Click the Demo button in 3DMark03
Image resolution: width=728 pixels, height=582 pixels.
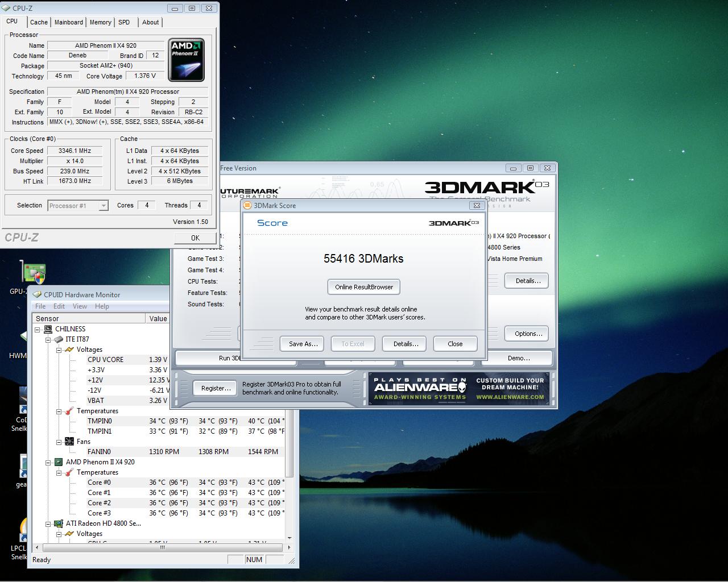[518, 358]
